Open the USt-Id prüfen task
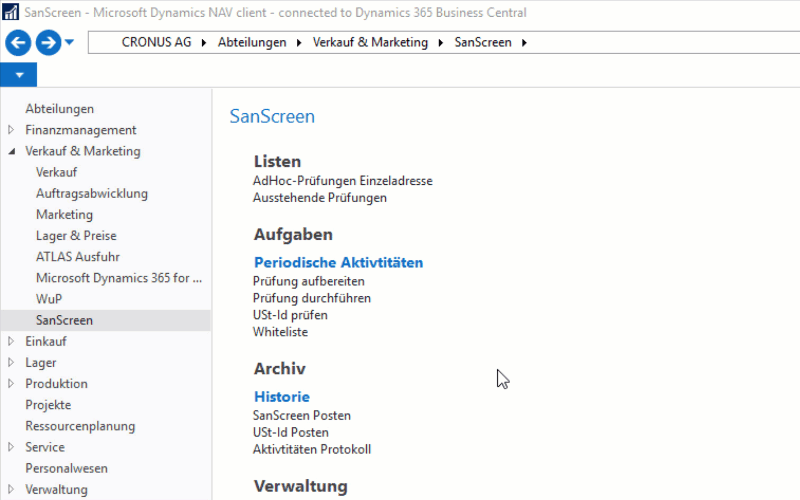Image resolution: width=800 pixels, height=500 pixels. [x=290, y=315]
